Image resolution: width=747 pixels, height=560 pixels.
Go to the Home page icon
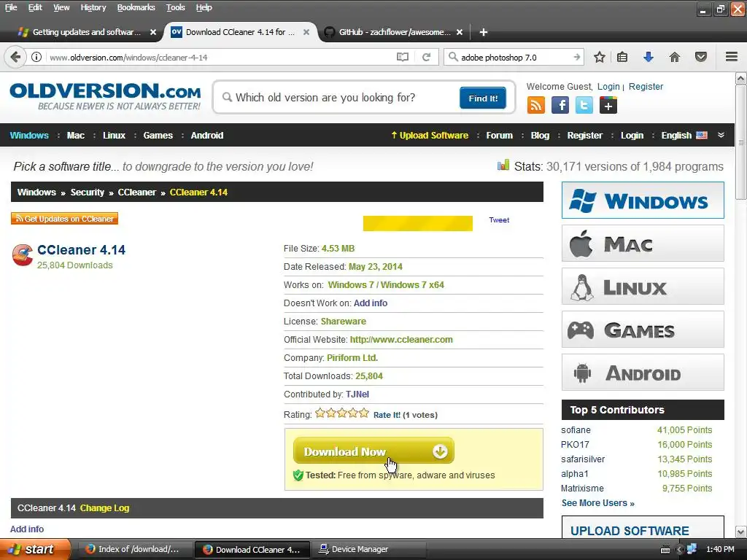point(675,57)
